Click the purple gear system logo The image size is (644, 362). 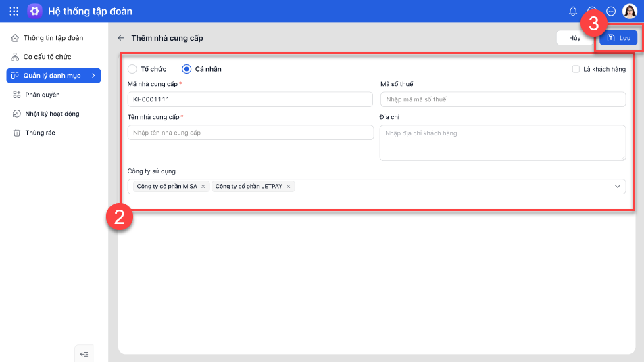34,11
